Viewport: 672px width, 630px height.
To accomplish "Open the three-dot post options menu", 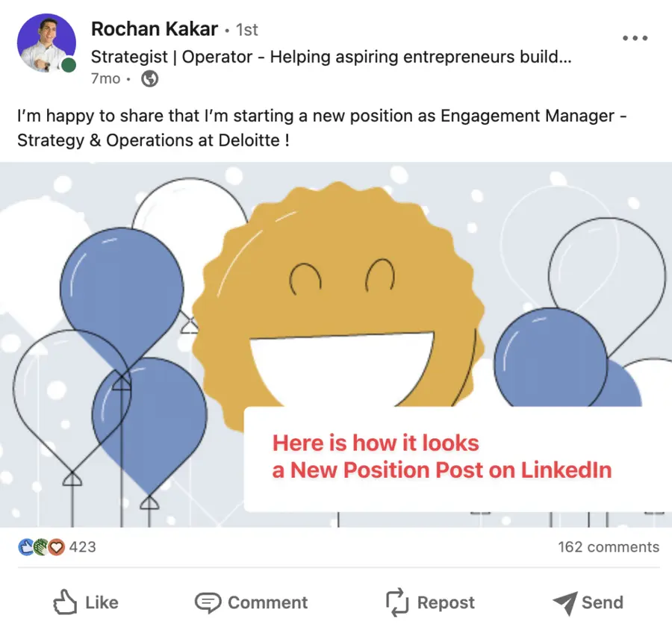I will pos(635,37).
